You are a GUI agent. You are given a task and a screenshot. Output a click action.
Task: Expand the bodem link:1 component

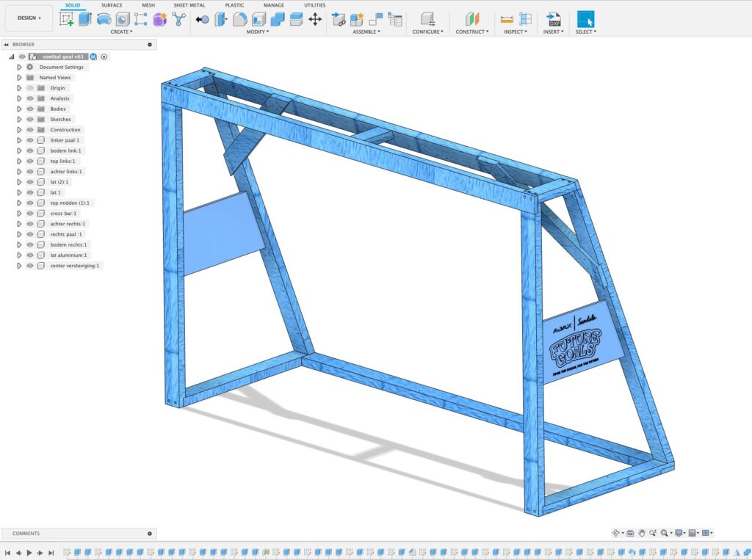(19, 150)
